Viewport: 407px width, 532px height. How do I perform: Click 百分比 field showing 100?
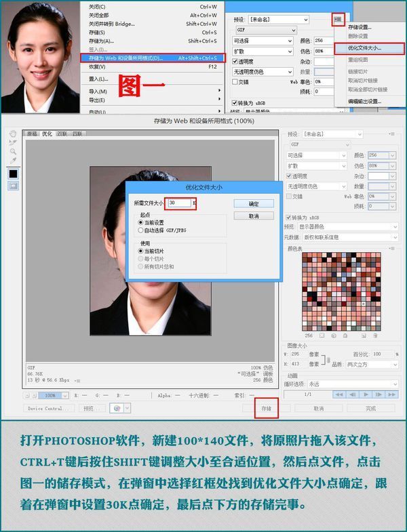coord(382,354)
